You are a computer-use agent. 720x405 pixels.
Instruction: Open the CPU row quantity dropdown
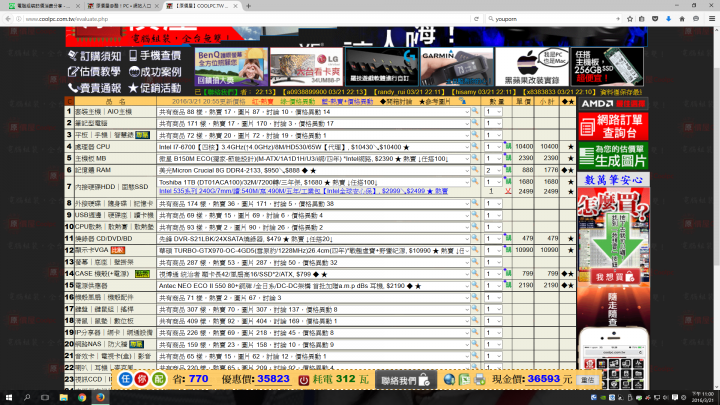point(493,147)
